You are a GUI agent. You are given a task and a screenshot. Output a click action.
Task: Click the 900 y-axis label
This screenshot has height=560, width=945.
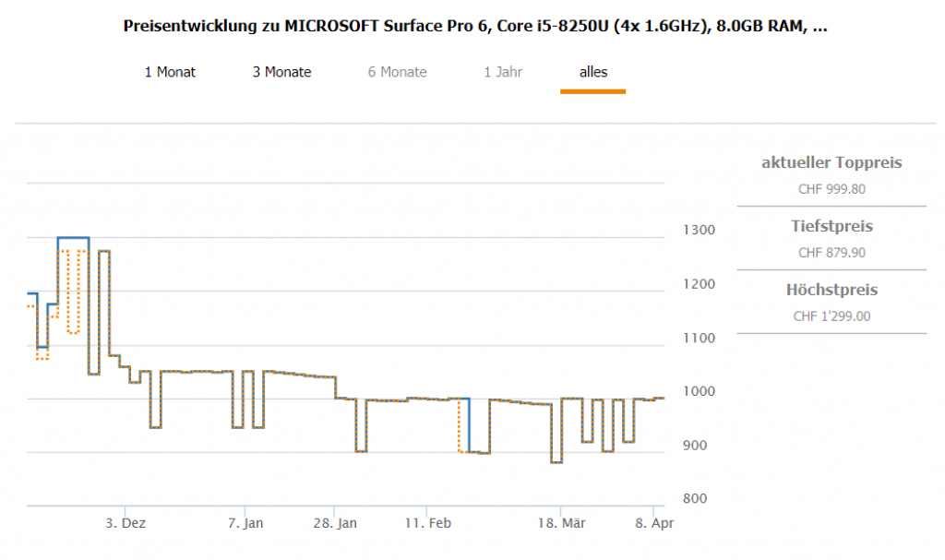pos(695,446)
